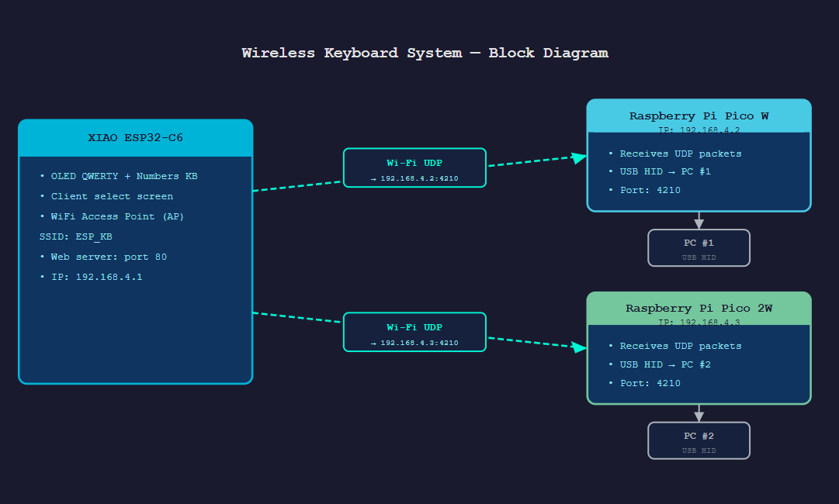
Task: Click the 'SSID: ESP_KB' line
Action: click(x=75, y=236)
